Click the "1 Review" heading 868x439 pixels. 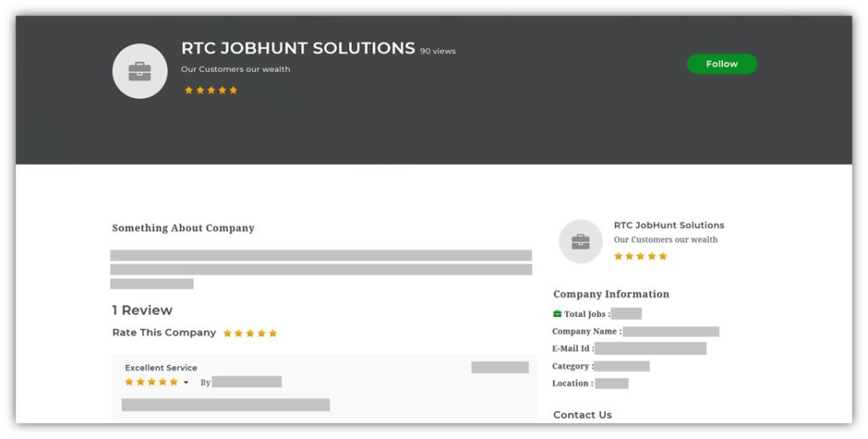click(x=142, y=310)
